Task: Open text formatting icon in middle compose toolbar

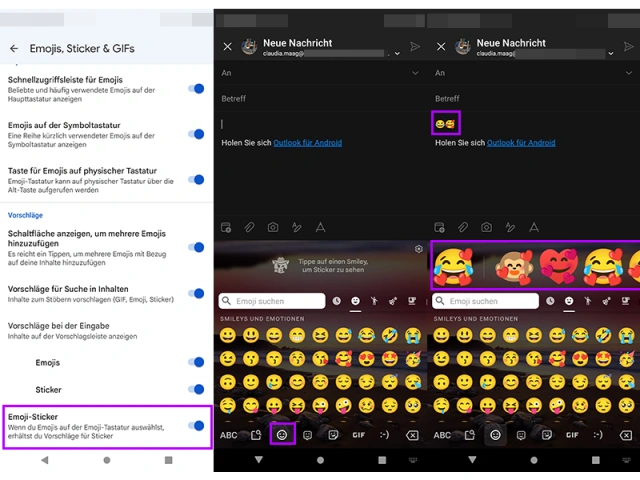Action: coord(321,228)
